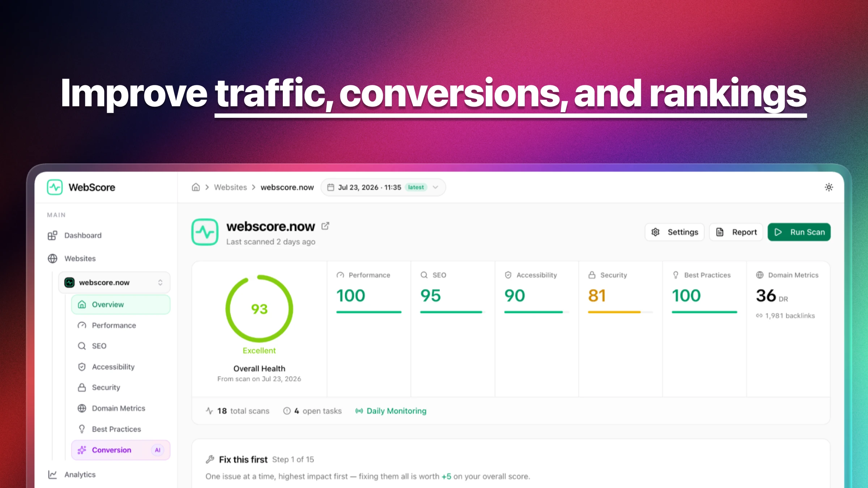The height and width of the screenshot is (488, 868).
Task: Click the 1,981 backlinks text
Action: point(790,316)
